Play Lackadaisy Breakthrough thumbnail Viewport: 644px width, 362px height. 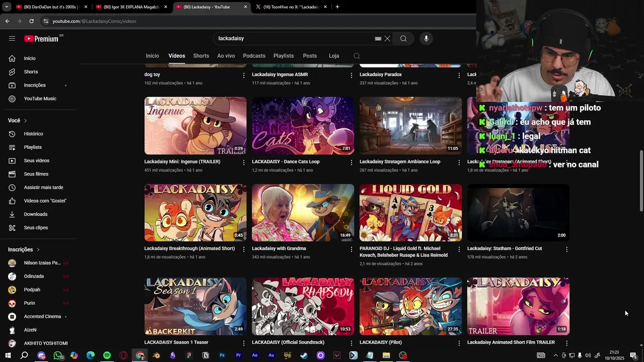pos(195,213)
